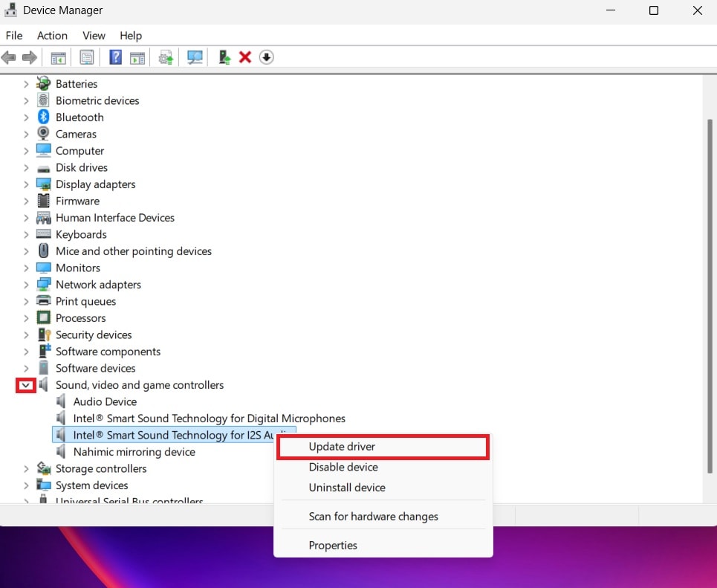Expand the Software components category
Viewport: 717px width, 588px height.
26,352
